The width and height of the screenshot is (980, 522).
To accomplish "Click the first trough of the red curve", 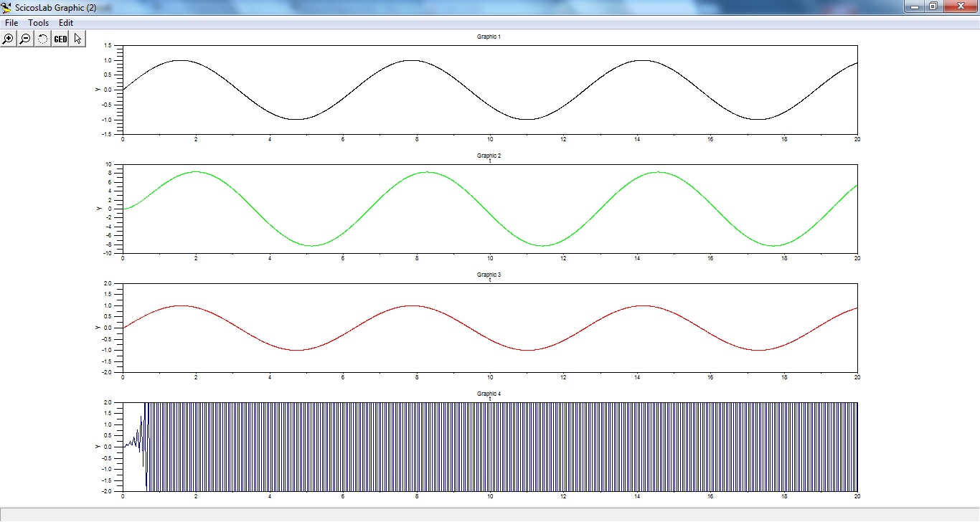I will pos(296,350).
